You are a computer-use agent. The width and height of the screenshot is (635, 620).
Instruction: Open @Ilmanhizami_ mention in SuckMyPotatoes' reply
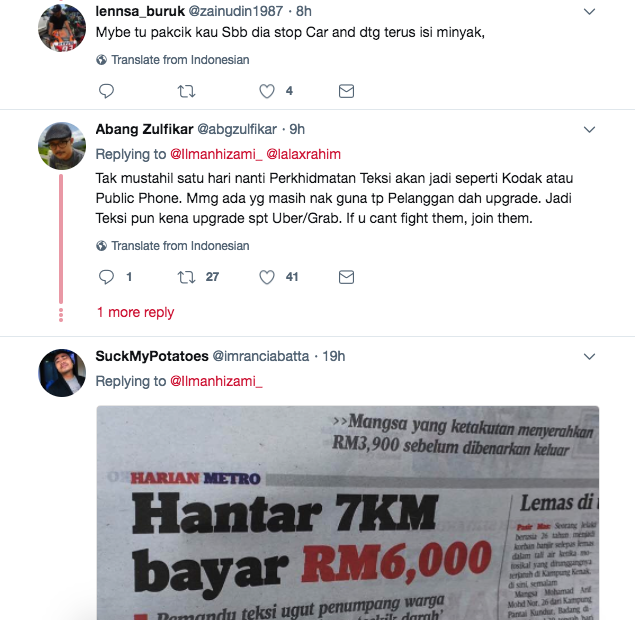(216, 381)
